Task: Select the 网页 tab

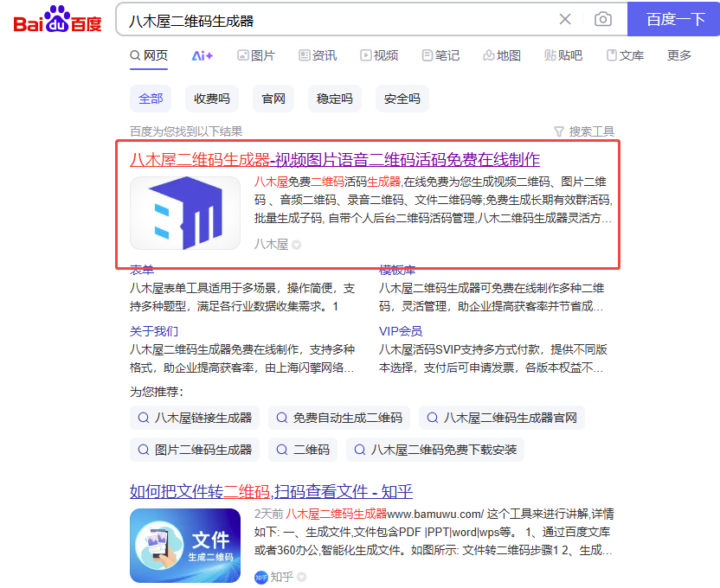Action: [x=149, y=55]
